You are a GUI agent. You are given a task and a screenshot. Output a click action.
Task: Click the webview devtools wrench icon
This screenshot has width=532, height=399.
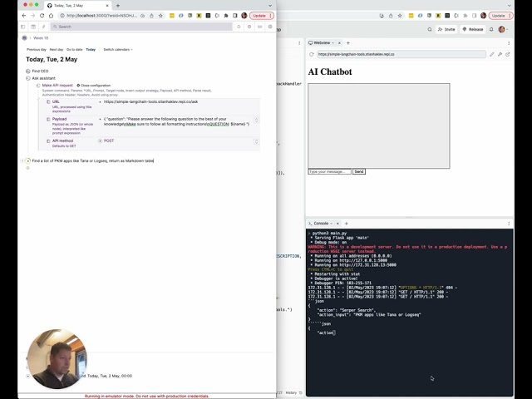500,54
